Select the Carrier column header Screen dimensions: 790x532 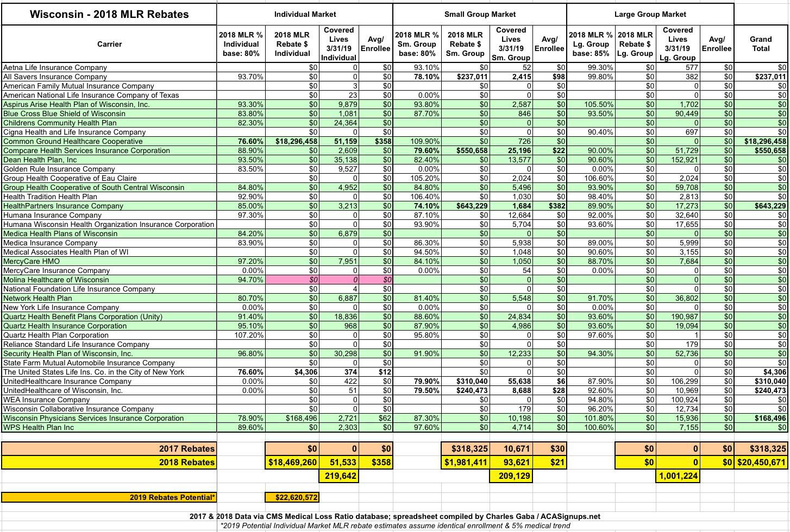(x=109, y=44)
